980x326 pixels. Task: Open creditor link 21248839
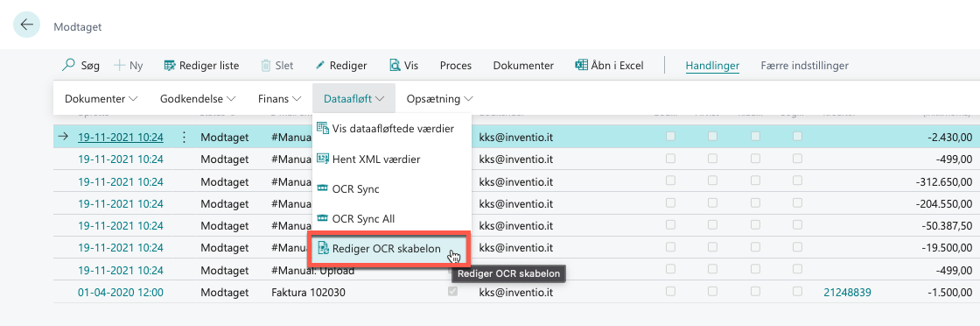tap(848, 292)
